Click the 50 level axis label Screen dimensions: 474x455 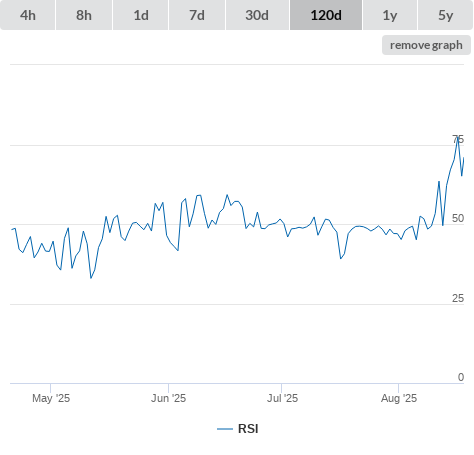(458, 218)
